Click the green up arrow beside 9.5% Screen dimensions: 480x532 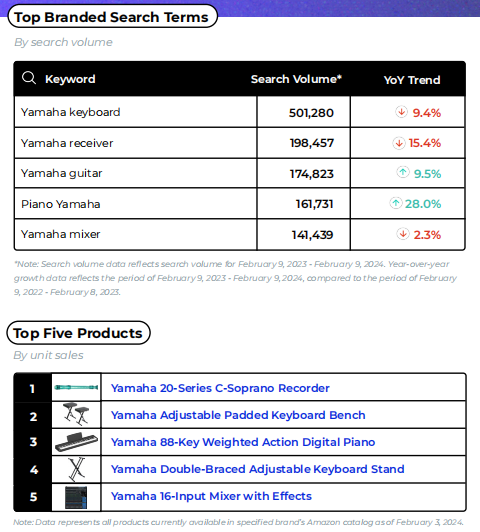click(x=403, y=172)
